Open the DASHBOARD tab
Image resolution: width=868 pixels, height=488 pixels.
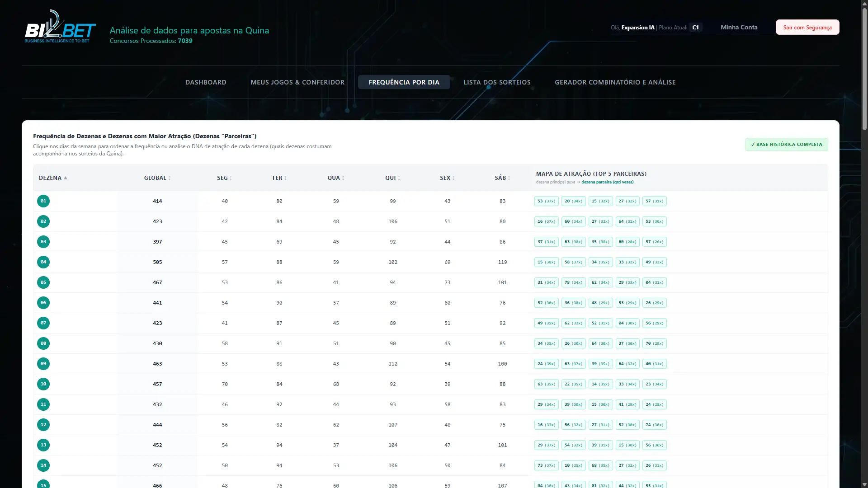tap(206, 82)
